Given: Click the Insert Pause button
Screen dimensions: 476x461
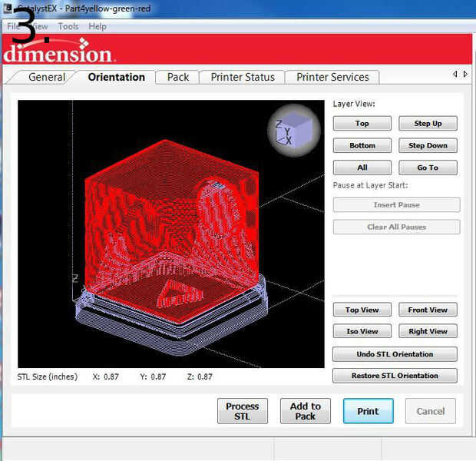Looking at the screenshot, I should click(x=396, y=205).
